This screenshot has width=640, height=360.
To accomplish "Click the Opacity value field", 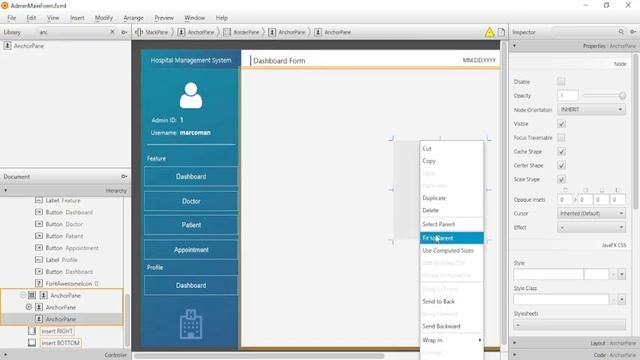I will click(x=568, y=96).
